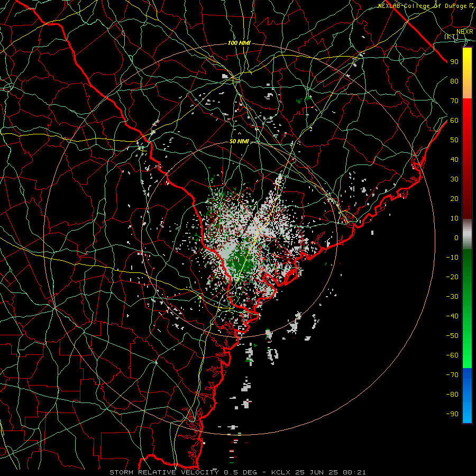Select the -40 scale value
The image size is (476, 476).
click(x=452, y=316)
